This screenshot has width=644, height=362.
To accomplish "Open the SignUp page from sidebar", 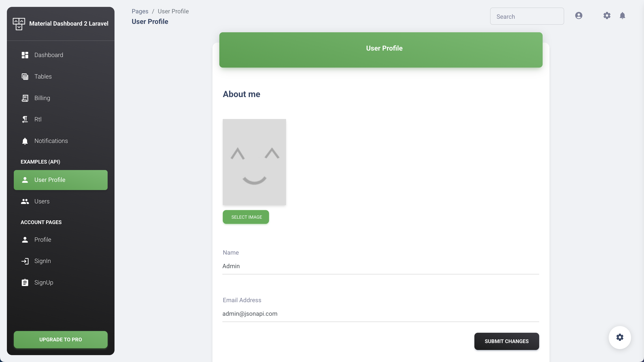I will [x=44, y=283].
